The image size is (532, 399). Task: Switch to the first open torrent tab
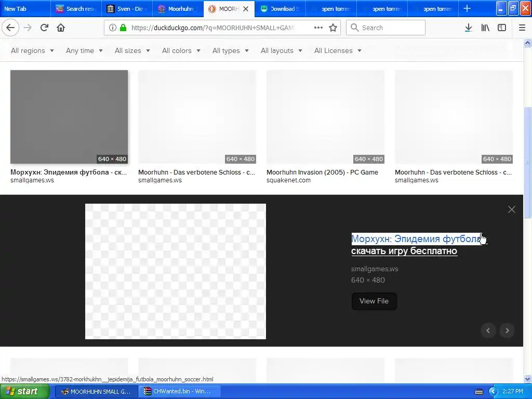pos(331,9)
